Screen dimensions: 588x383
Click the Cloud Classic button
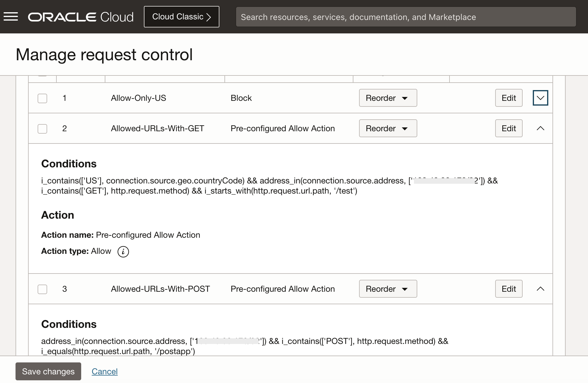[x=181, y=17]
